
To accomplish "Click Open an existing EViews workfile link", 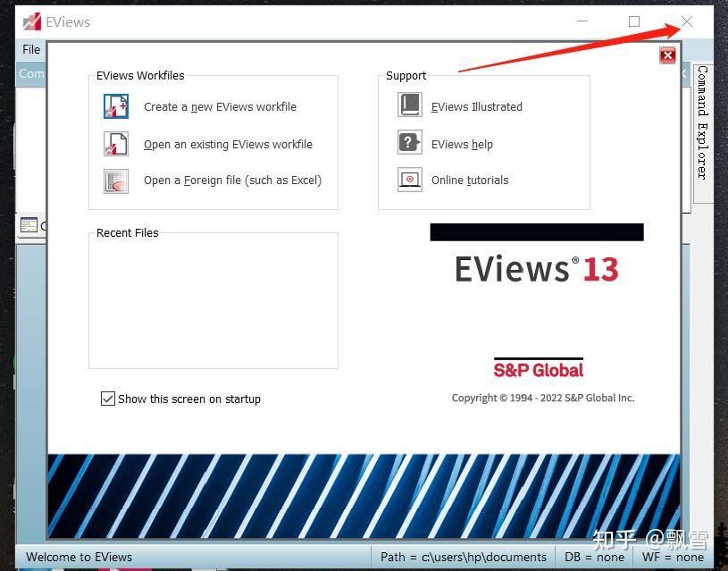I will (x=228, y=143).
